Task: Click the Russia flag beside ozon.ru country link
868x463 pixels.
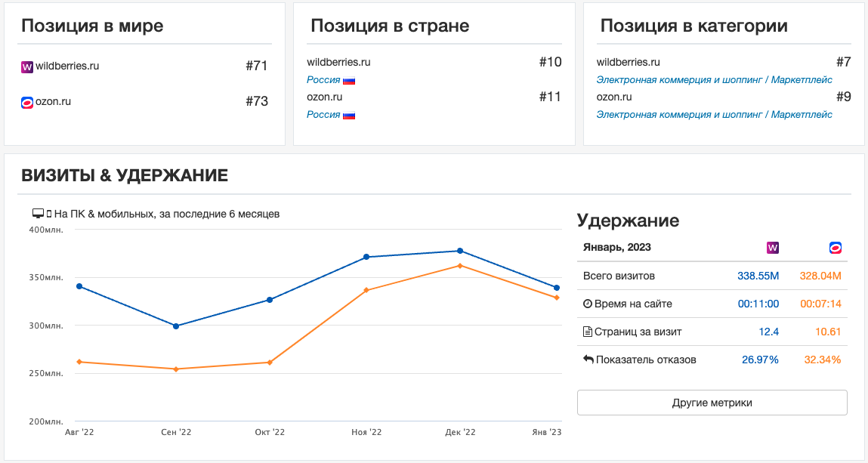Action: [x=348, y=114]
